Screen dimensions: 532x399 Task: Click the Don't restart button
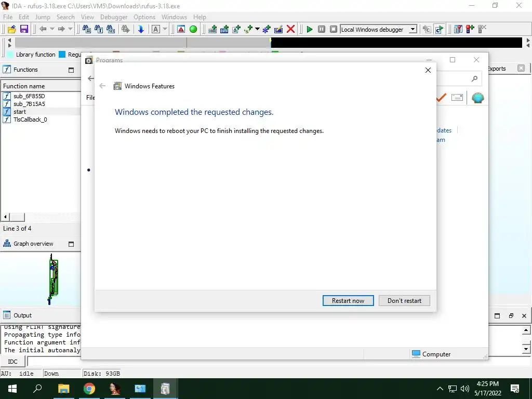[404, 301]
